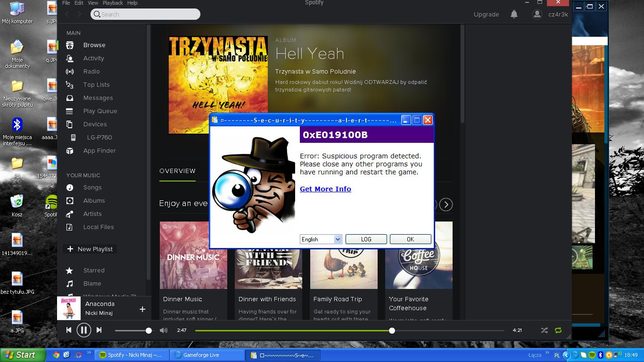Open the English language dropdown
This screenshot has width=644, height=362.
321,239
